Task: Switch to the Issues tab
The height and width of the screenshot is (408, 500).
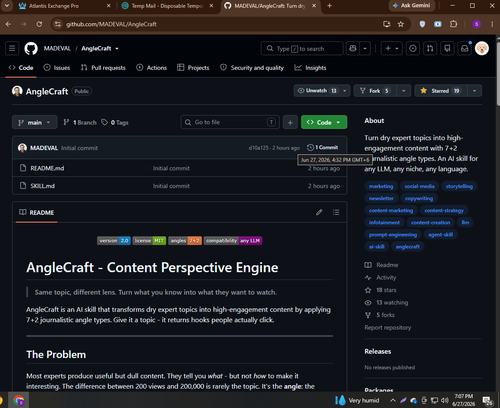Action: click(57, 68)
